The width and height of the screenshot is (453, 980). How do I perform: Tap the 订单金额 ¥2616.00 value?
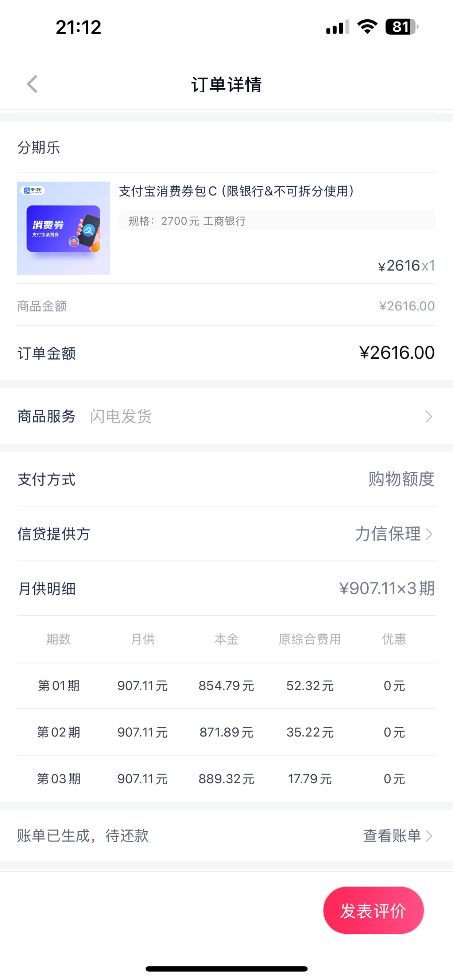397,353
